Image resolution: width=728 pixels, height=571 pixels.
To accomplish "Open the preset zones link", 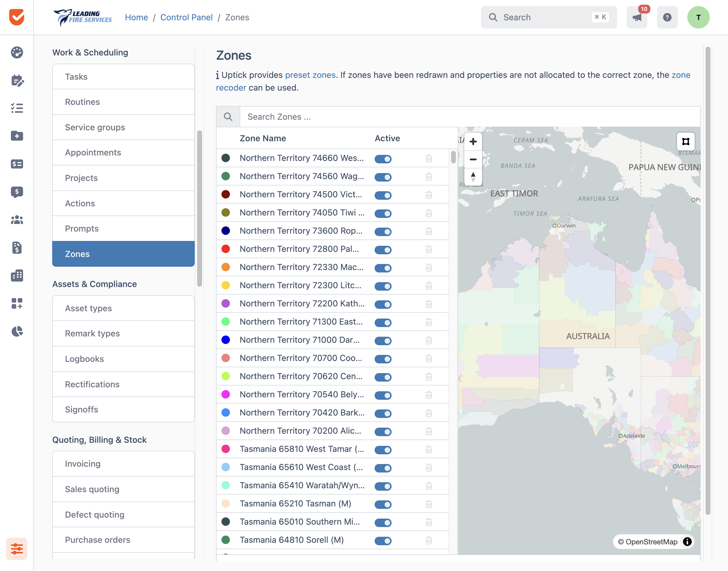I will [x=310, y=75].
